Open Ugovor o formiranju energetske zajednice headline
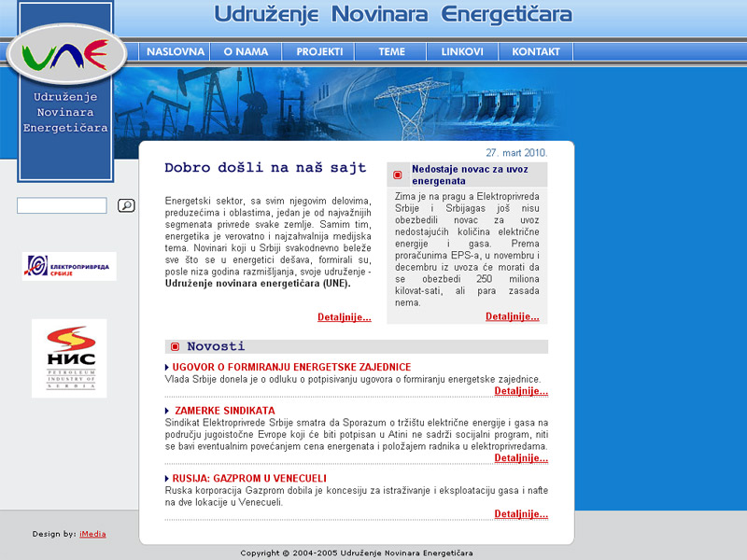This screenshot has width=747, height=560. pos(291,367)
